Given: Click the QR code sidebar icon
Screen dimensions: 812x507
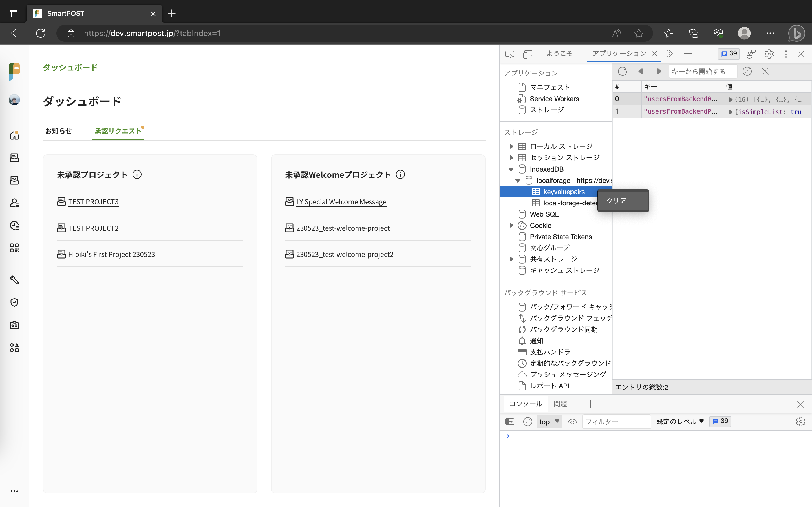Looking at the screenshot, I should (x=14, y=248).
